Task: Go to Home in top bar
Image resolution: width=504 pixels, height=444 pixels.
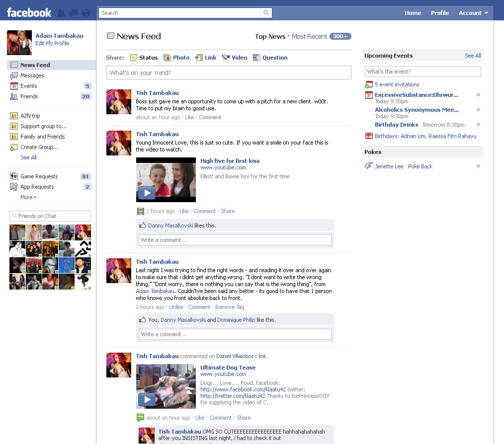Action: tap(413, 13)
